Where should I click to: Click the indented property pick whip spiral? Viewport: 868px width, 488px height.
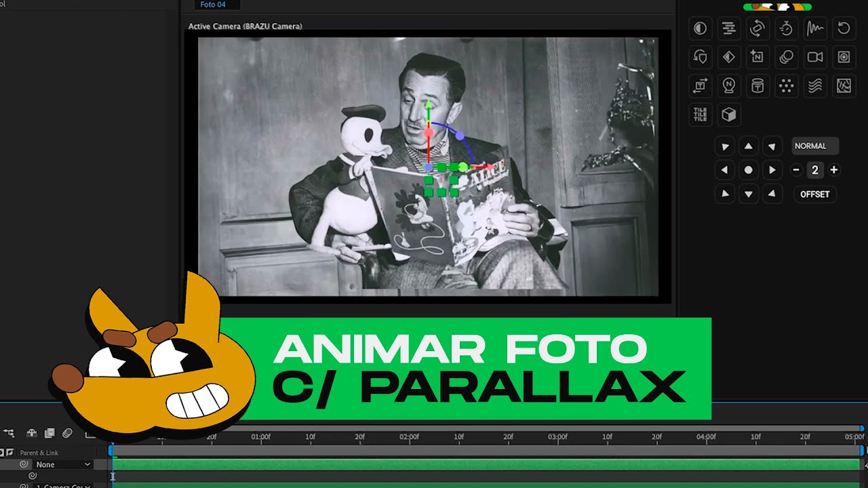point(32,476)
